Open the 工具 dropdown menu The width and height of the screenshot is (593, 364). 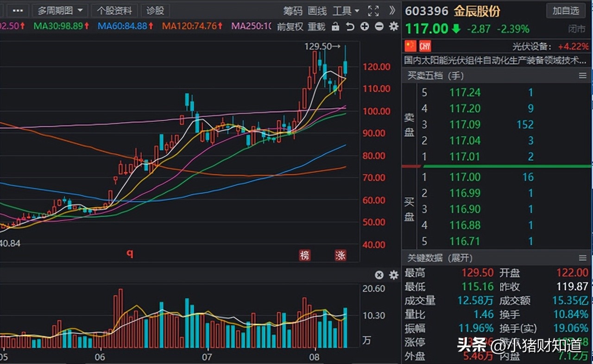pos(346,10)
